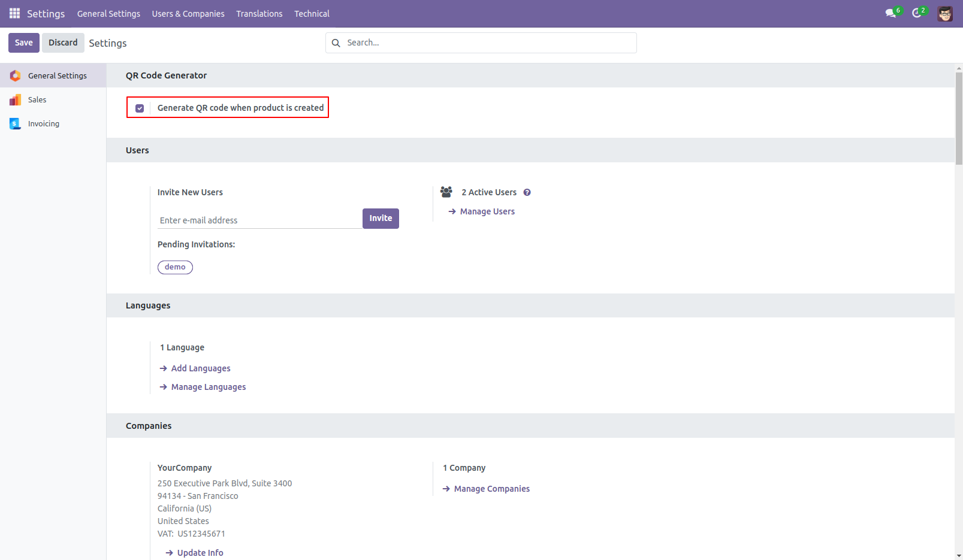Open the Translations menu
The width and height of the screenshot is (963, 560).
tap(259, 13)
